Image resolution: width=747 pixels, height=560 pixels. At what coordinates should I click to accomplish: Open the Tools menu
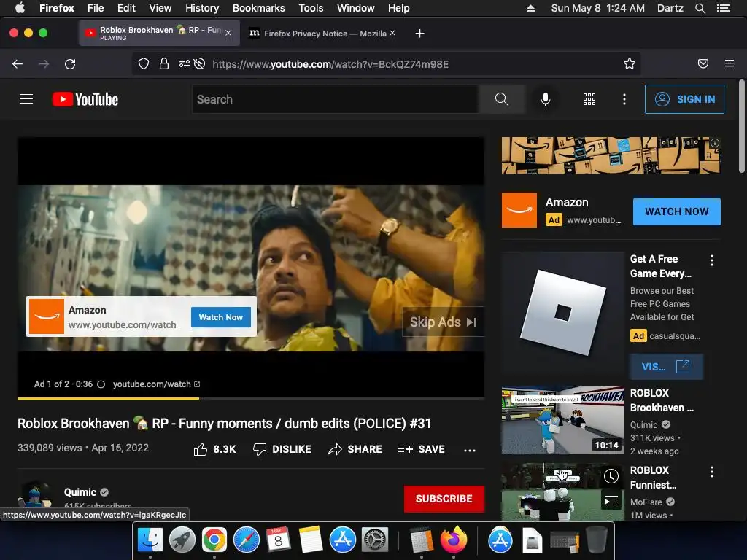311,8
